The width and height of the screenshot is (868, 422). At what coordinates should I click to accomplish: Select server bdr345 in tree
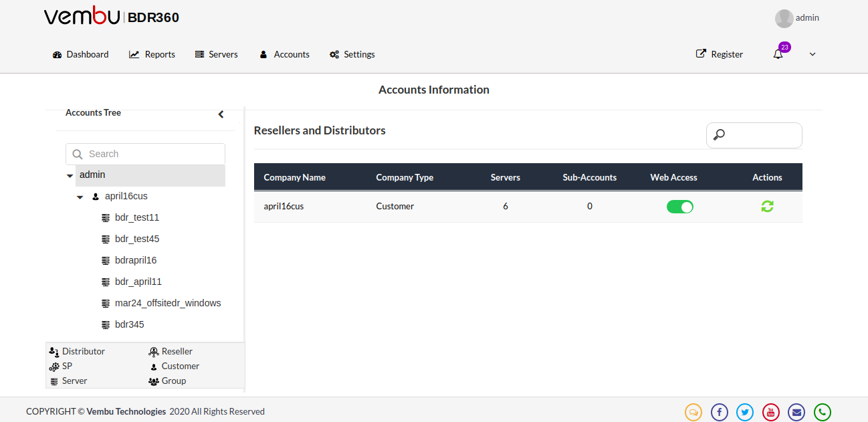click(x=130, y=324)
